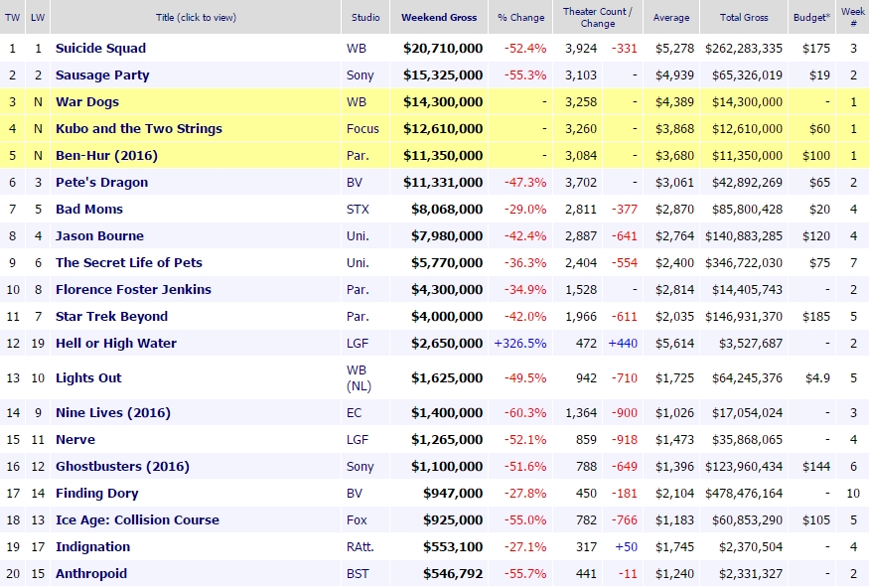
Task: Select the Ben-Hur (2016) title
Action: coord(106,156)
